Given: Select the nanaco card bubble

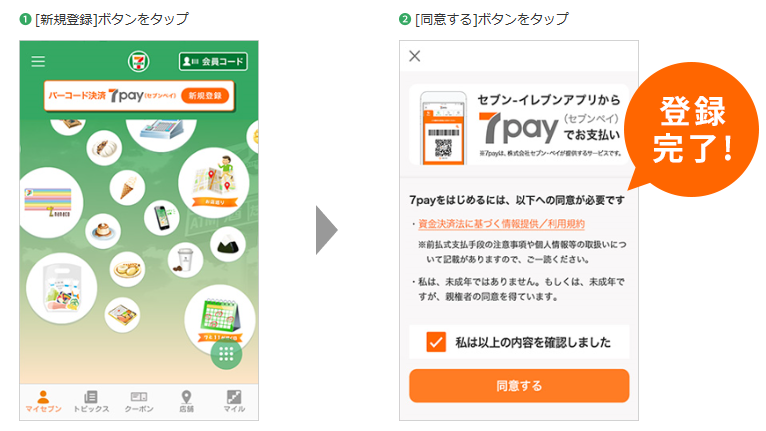Looking at the screenshot, I should click(x=49, y=202).
